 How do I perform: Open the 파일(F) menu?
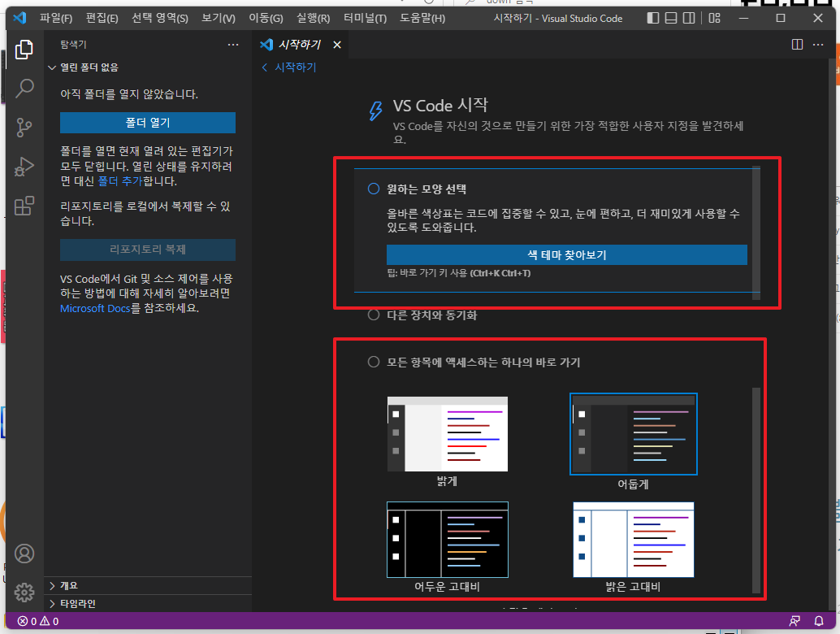[x=56, y=18]
